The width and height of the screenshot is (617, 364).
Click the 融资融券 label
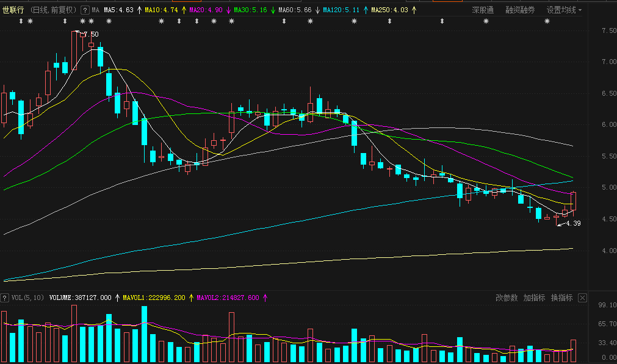pyautogui.click(x=520, y=10)
